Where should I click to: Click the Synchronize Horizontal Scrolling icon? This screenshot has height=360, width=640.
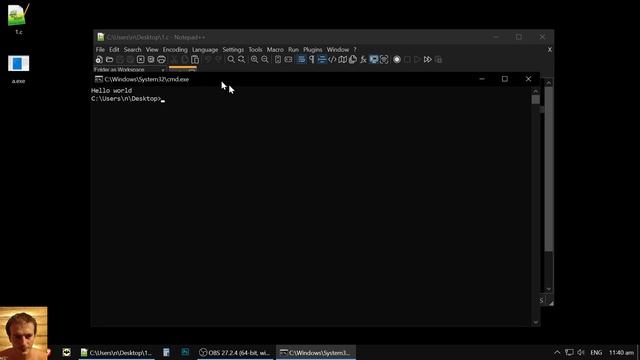(x=288, y=60)
